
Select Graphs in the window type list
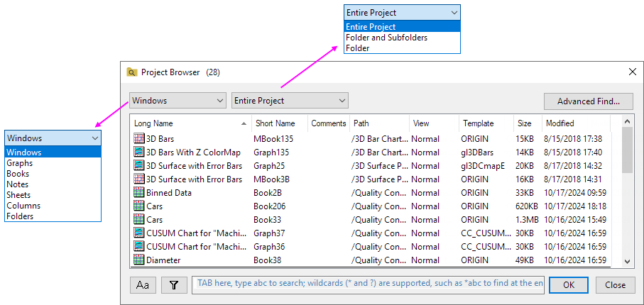(20, 163)
